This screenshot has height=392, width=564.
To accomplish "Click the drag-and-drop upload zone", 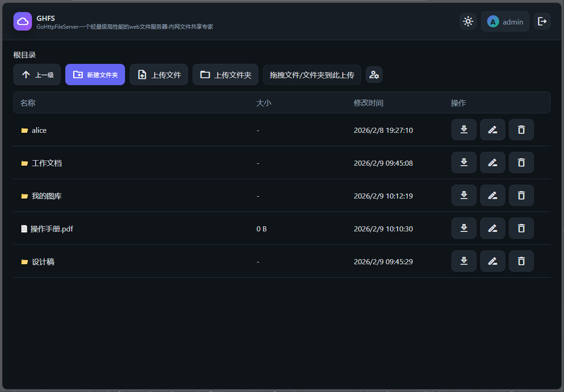I will 312,75.
